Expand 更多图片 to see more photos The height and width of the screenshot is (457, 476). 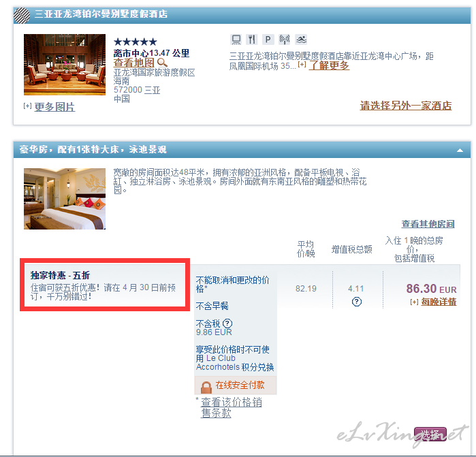point(54,107)
